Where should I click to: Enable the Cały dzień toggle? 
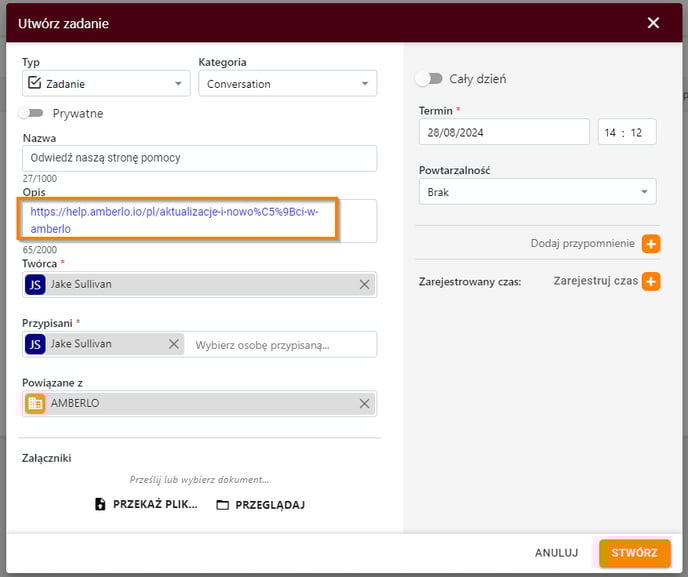pyautogui.click(x=429, y=79)
